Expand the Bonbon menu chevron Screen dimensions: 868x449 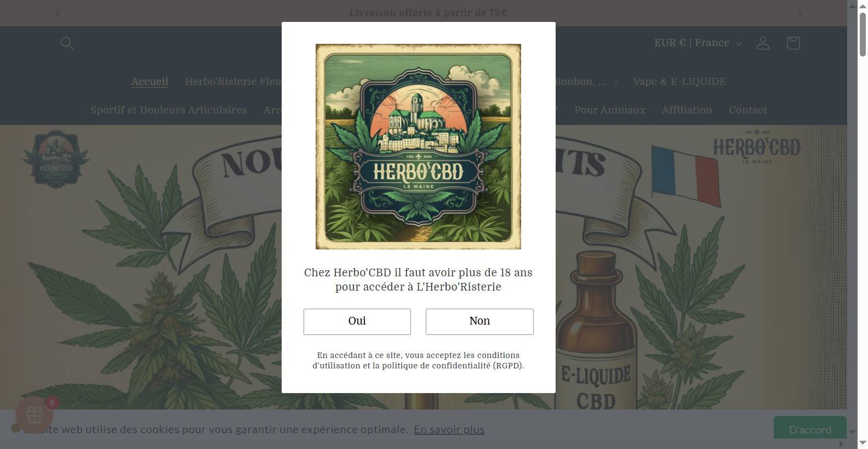point(616,82)
